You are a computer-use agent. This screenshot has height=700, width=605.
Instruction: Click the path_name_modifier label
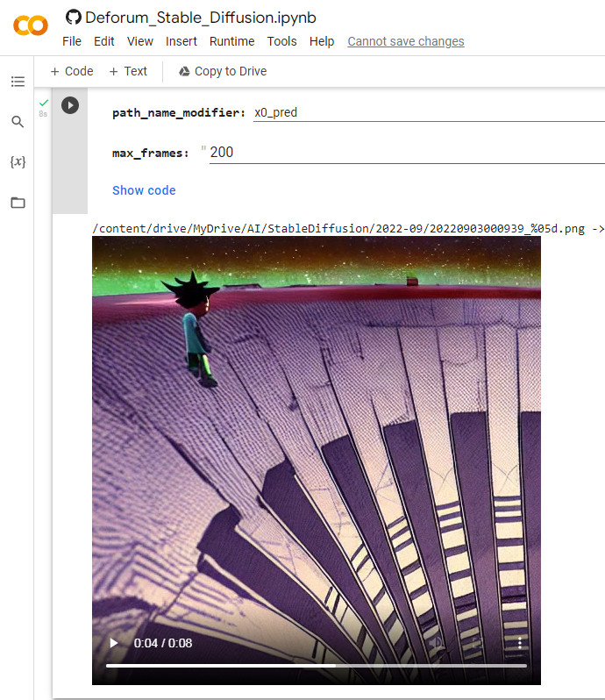pos(179,113)
